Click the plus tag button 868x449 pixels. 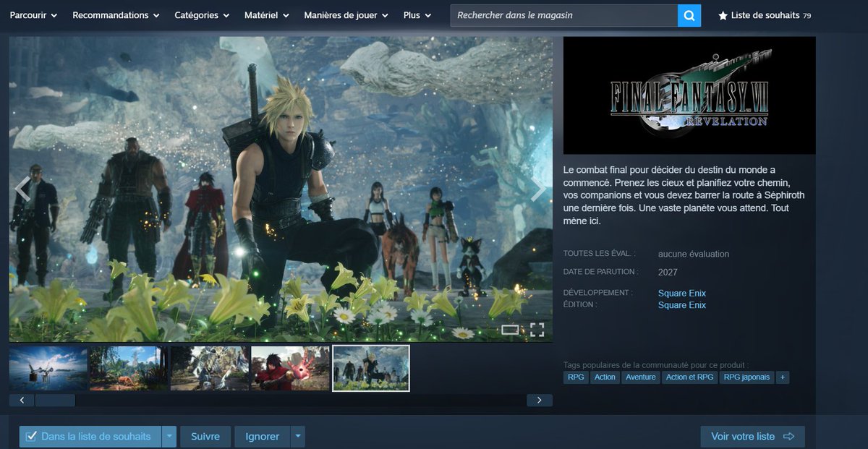pos(782,377)
